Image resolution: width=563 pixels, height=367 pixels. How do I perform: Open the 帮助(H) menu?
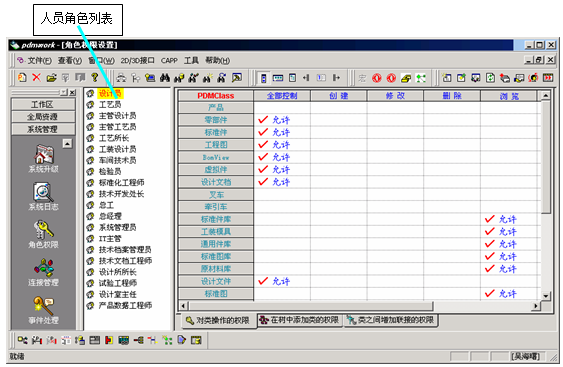pos(218,61)
